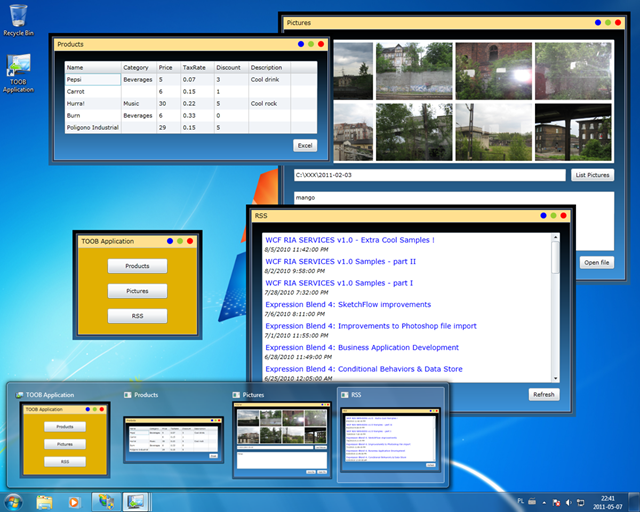
Task: Open Conditional Behaviors & Data Store link
Action: click(x=364, y=369)
